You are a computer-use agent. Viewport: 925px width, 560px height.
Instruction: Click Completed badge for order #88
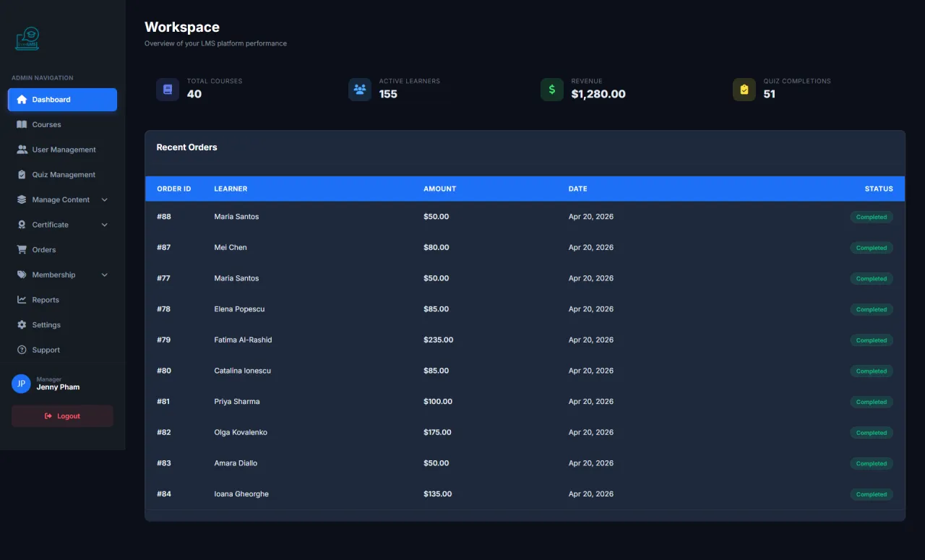pos(872,217)
